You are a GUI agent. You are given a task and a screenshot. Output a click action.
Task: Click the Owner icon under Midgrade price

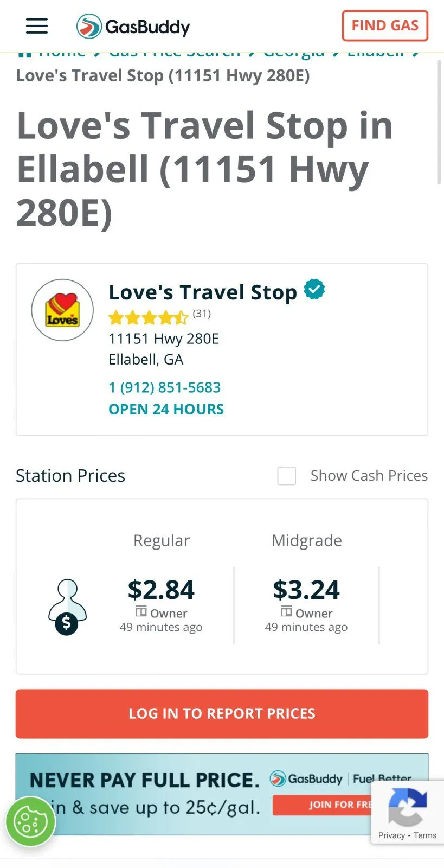tap(286, 611)
